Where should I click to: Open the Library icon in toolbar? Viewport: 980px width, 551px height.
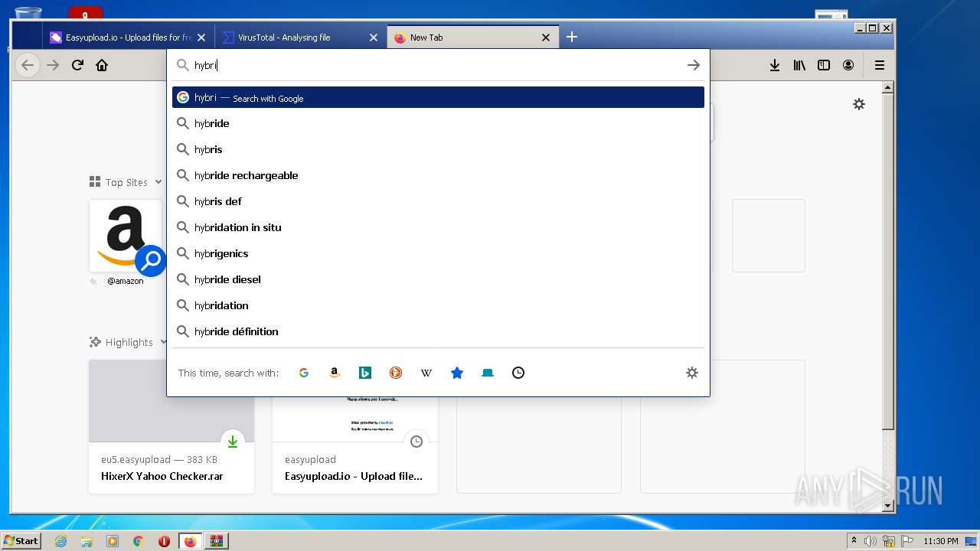[799, 65]
